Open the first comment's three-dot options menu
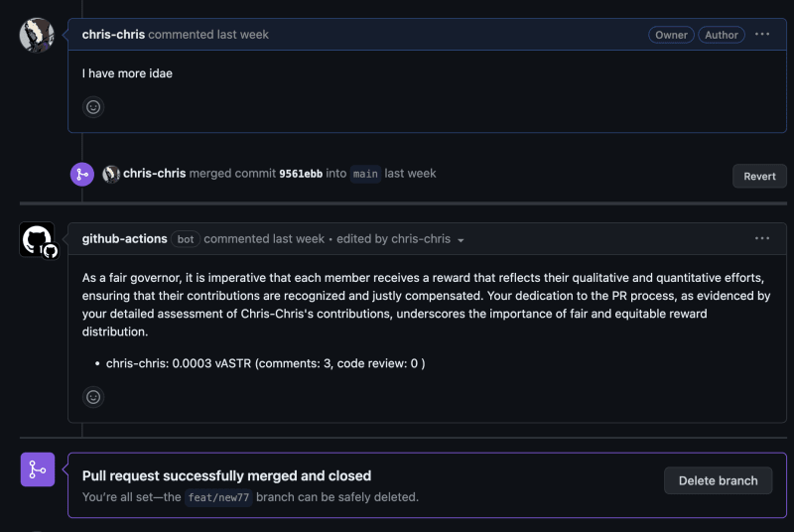The height and width of the screenshot is (532, 794). click(x=762, y=35)
